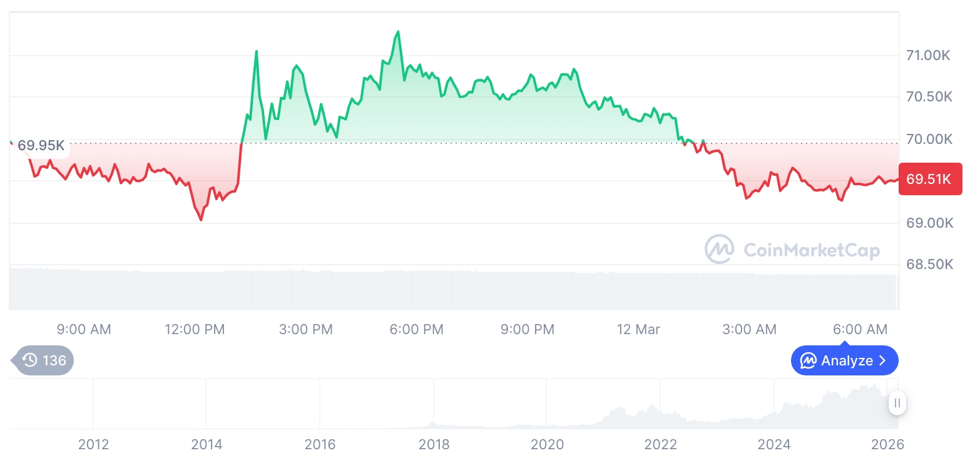The height and width of the screenshot is (458, 980).
Task: Open the 136 history events badge
Action: click(44, 360)
